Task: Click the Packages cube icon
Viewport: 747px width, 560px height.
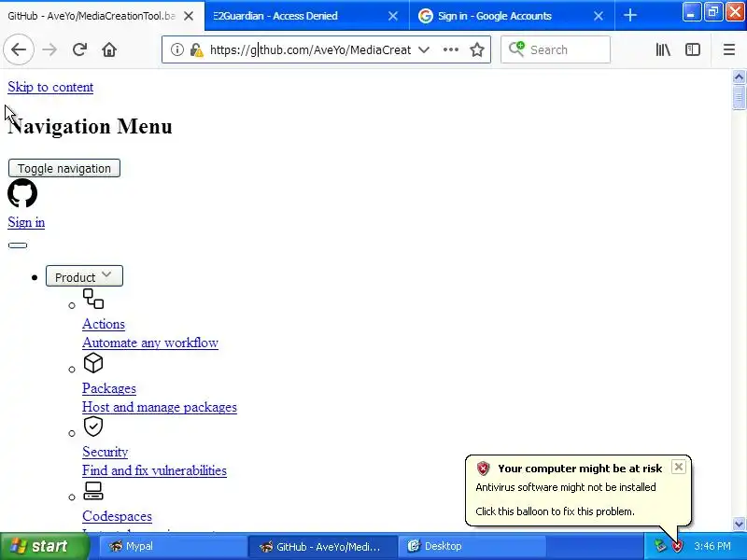Action: click(93, 363)
